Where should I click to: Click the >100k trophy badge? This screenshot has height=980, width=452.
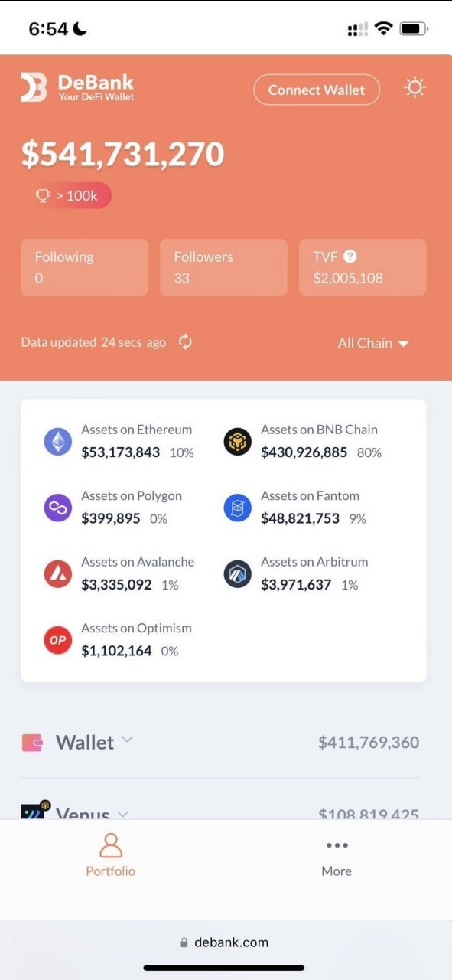(x=67, y=195)
